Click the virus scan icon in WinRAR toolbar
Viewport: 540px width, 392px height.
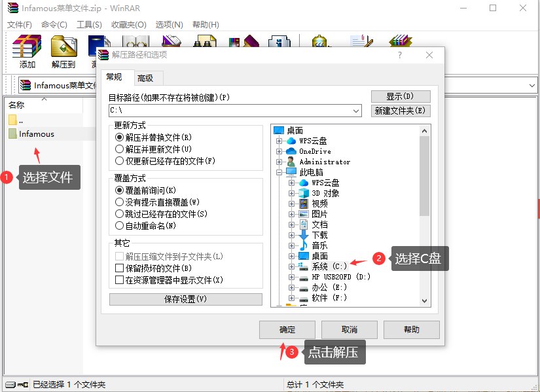coord(320,41)
